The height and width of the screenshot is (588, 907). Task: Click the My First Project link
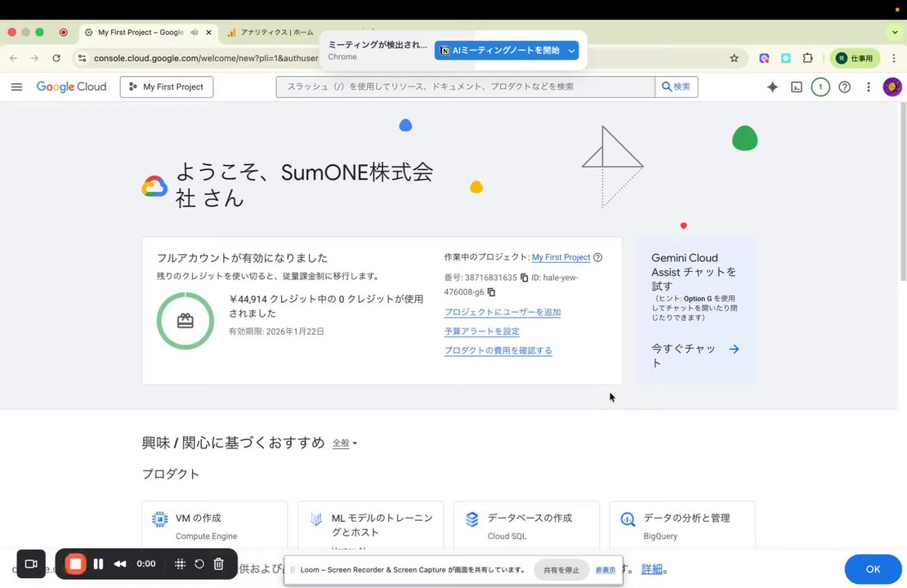(x=561, y=257)
